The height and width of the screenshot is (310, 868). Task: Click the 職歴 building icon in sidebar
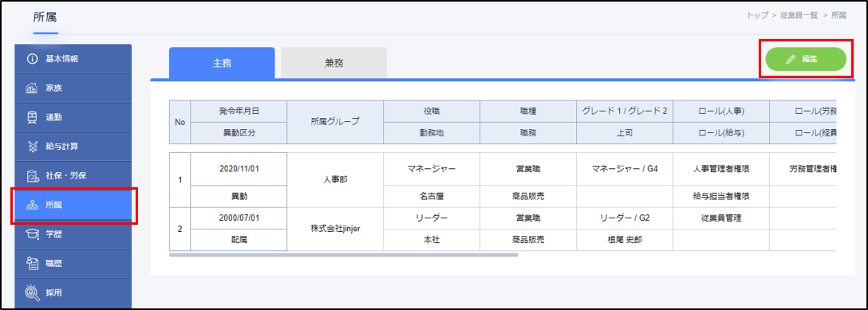tap(32, 264)
